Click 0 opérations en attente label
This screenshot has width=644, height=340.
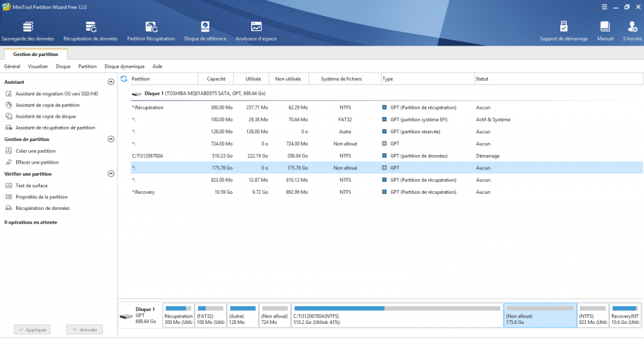pos(31,222)
